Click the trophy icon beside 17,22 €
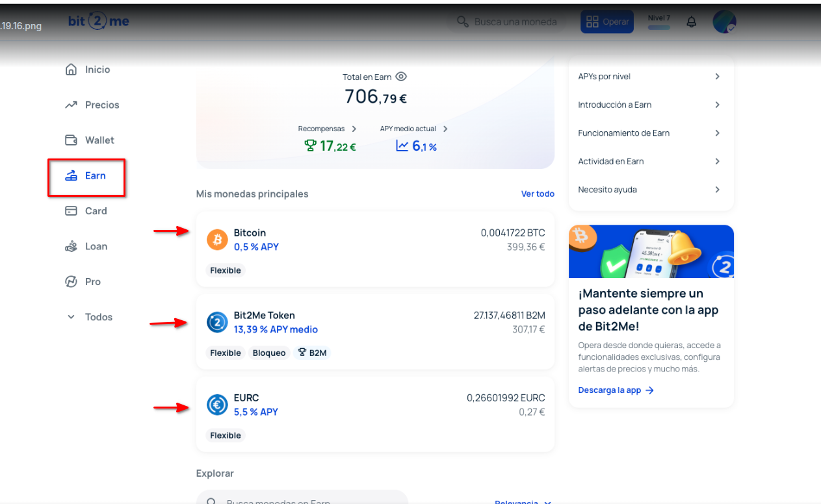This screenshot has height=504, width=821. click(x=310, y=146)
